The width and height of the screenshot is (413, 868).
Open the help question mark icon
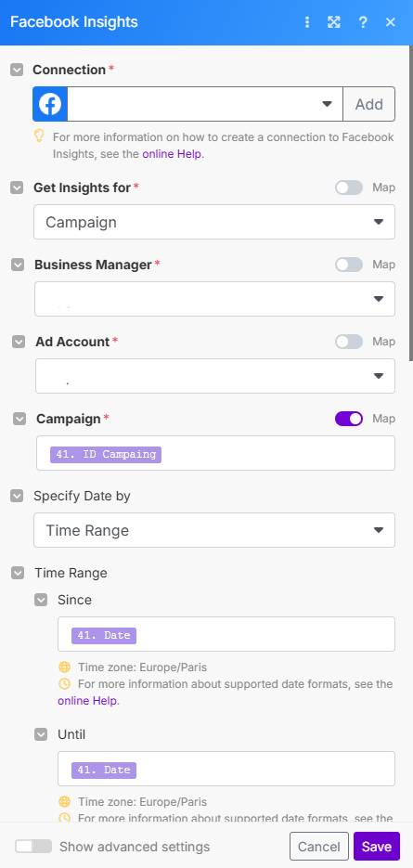[363, 22]
